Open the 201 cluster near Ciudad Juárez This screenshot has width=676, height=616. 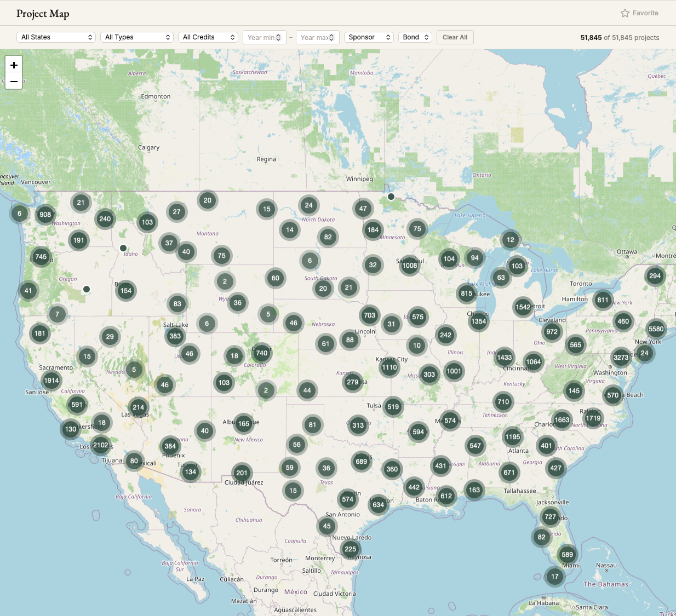(x=242, y=473)
